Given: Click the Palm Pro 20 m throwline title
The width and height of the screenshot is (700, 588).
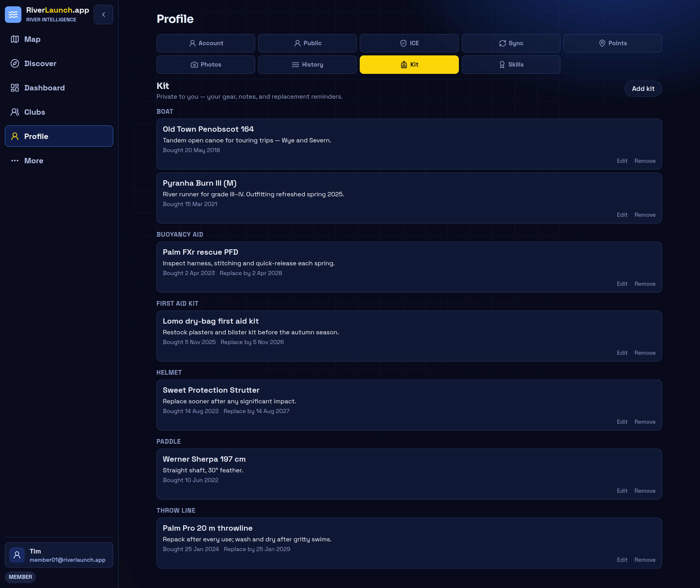Looking at the screenshot, I should click(207, 528).
